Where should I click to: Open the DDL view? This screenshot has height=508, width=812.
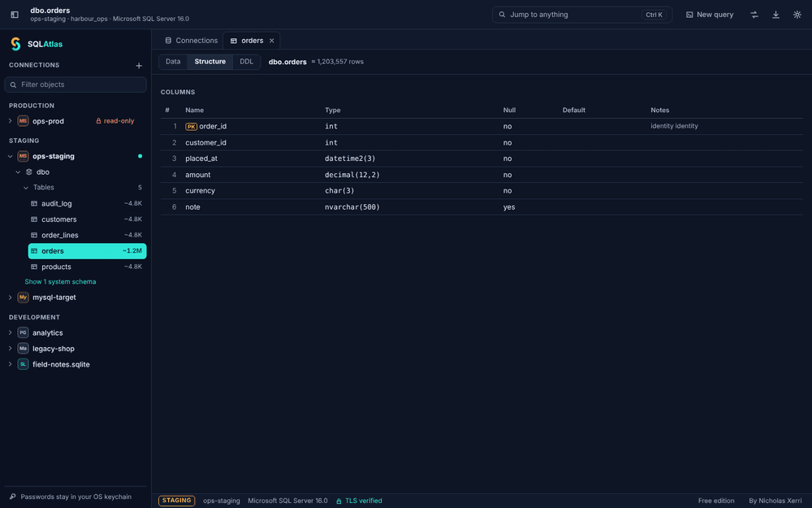247,62
